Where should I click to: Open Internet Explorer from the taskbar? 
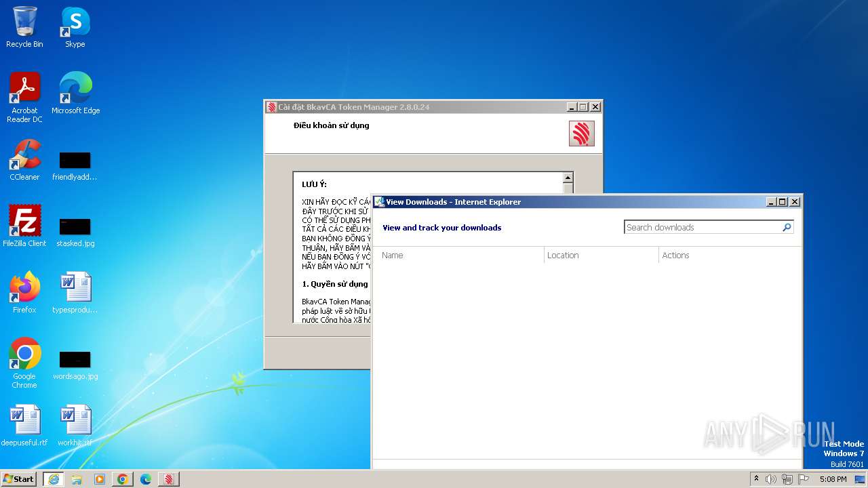point(54,479)
